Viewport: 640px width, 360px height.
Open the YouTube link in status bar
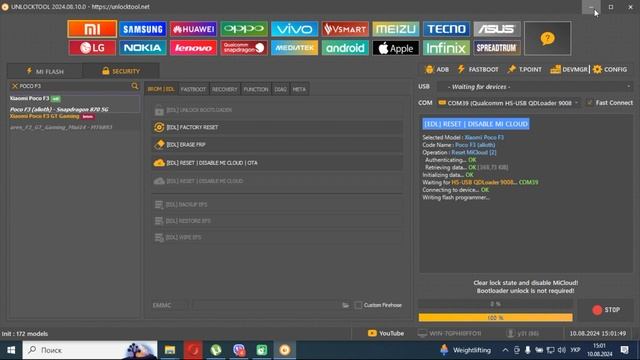386,333
